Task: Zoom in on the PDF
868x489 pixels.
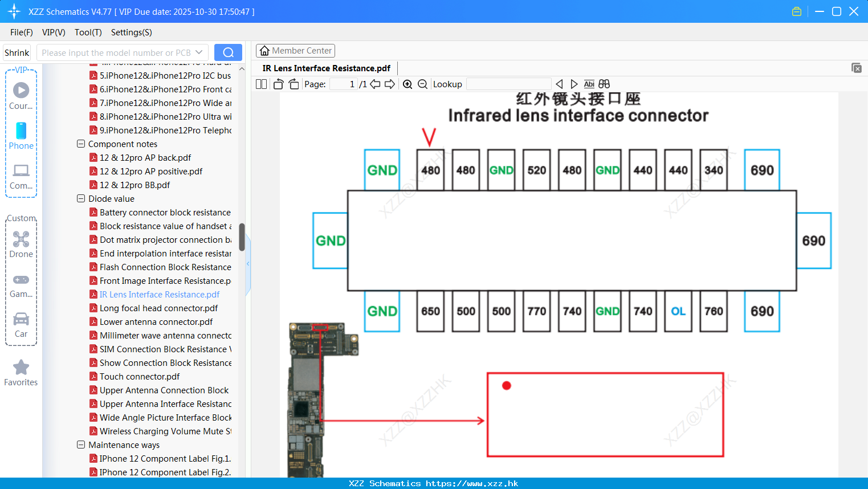Action: (x=407, y=84)
